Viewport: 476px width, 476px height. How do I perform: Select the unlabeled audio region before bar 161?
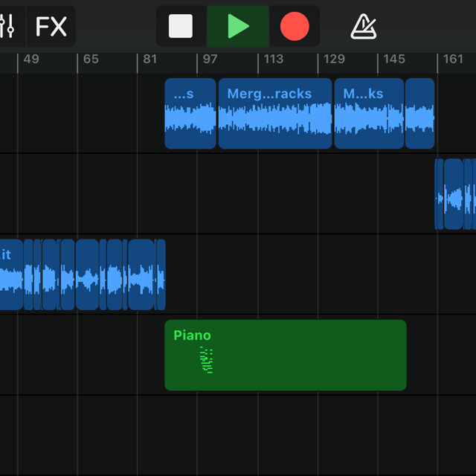pyautogui.click(x=419, y=114)
